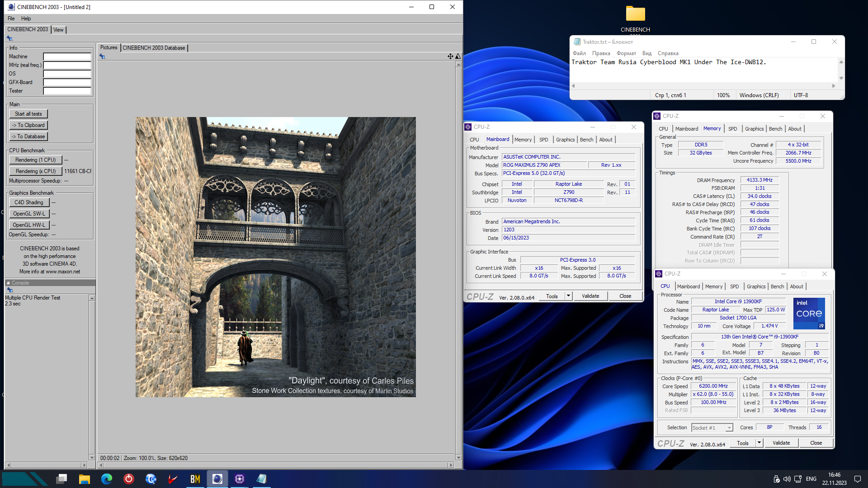Click Tools button in Mainboard CPU-Z window

click(552, 296)
